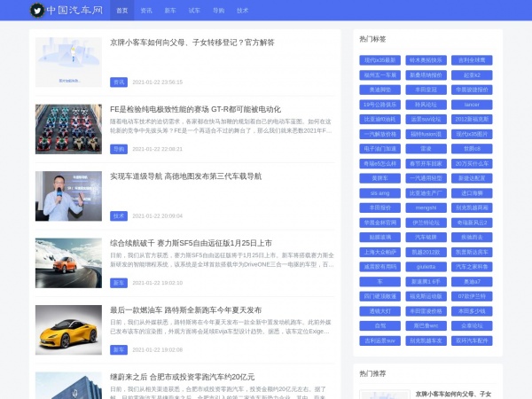Open the 首页 navigation tab

(x=121, y=11)
